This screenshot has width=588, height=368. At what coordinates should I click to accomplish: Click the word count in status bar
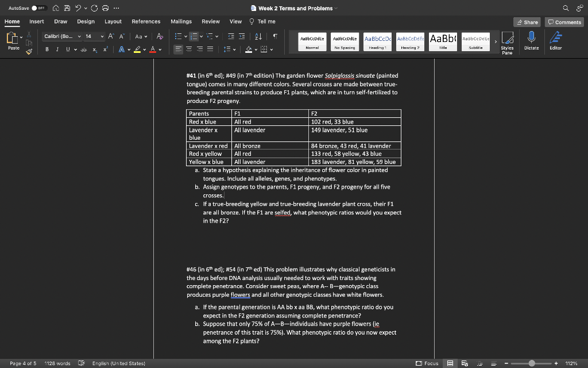57,363
